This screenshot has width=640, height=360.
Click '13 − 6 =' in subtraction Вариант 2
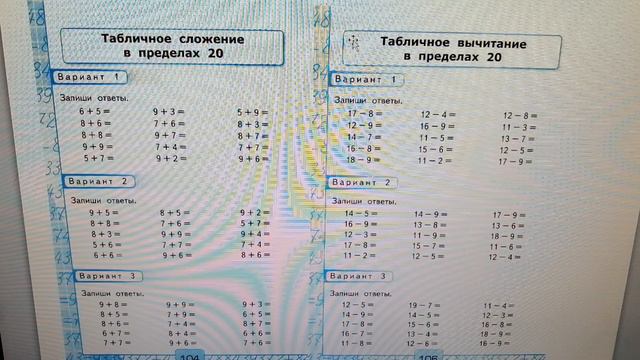coord(508,226)
